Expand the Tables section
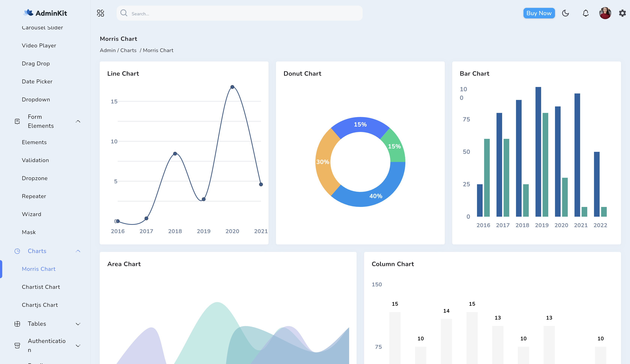Image resolution: width=630 pixels, height=364 pixels. (x=78, y=324)
